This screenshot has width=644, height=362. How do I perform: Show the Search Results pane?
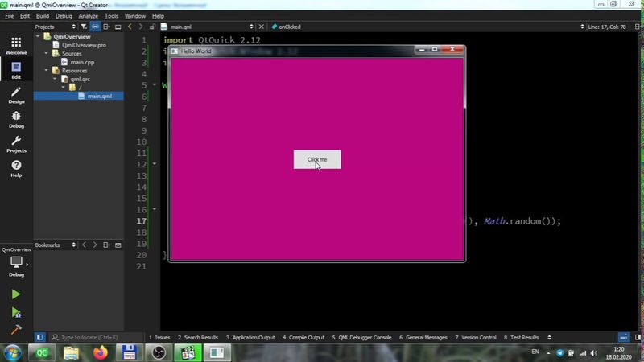(x=198, y=337)
